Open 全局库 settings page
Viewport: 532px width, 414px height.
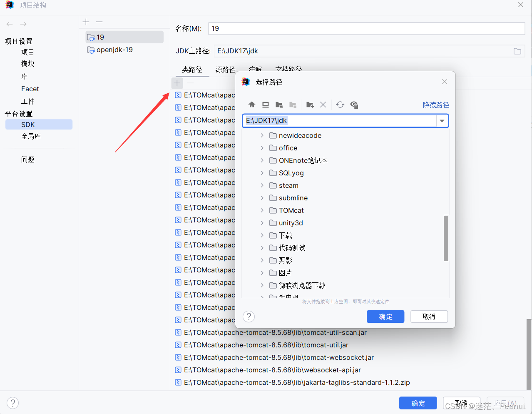31,136
